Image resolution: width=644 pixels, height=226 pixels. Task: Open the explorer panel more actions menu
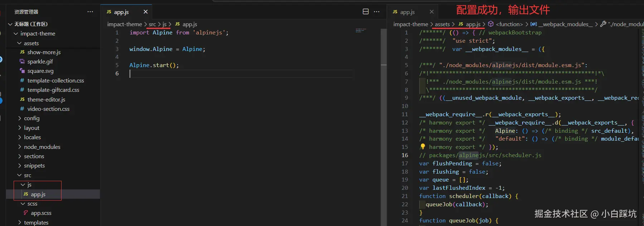[x=90, y=12]
